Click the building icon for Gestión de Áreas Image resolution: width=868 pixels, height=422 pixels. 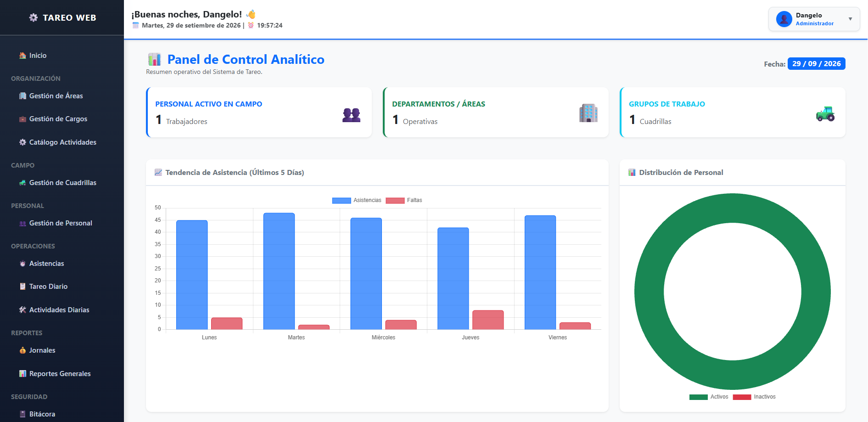[x=22, y=96]
